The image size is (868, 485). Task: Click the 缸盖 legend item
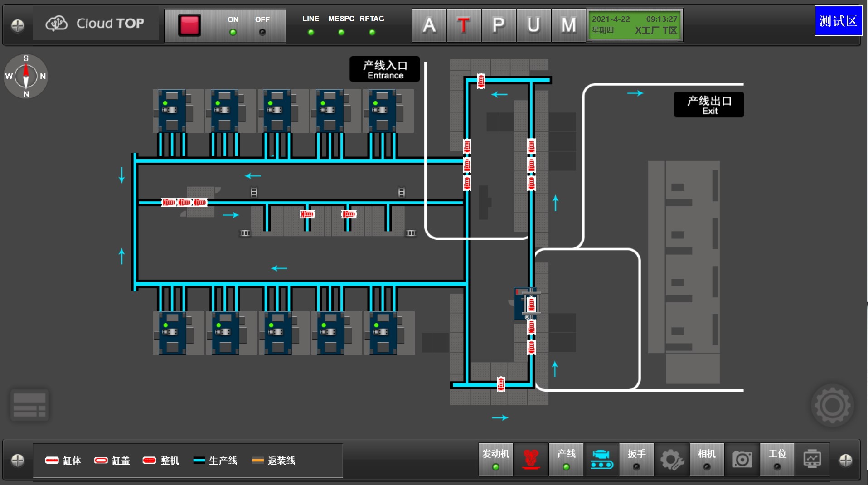pyautogui.click(x=112, y=461)
